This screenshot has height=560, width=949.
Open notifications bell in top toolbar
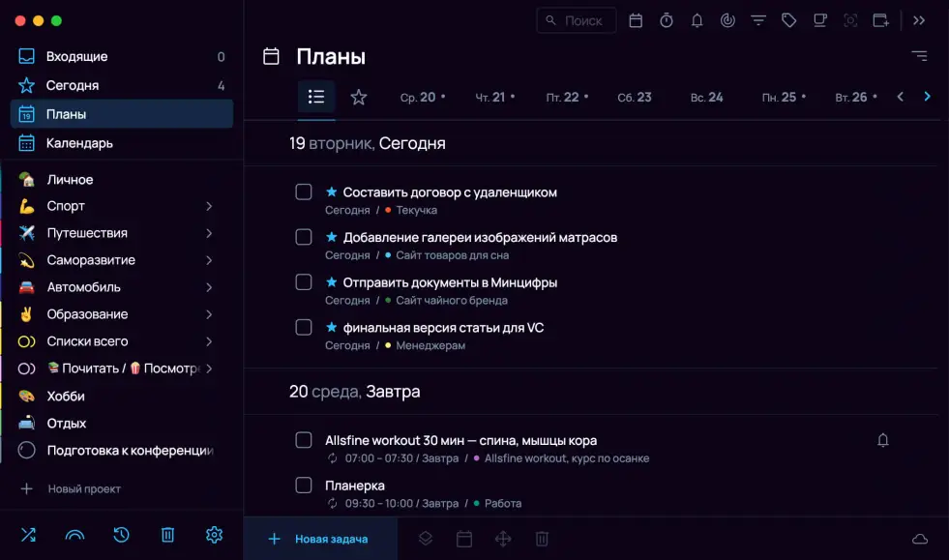pyautogui.click(x=697, y=20)
